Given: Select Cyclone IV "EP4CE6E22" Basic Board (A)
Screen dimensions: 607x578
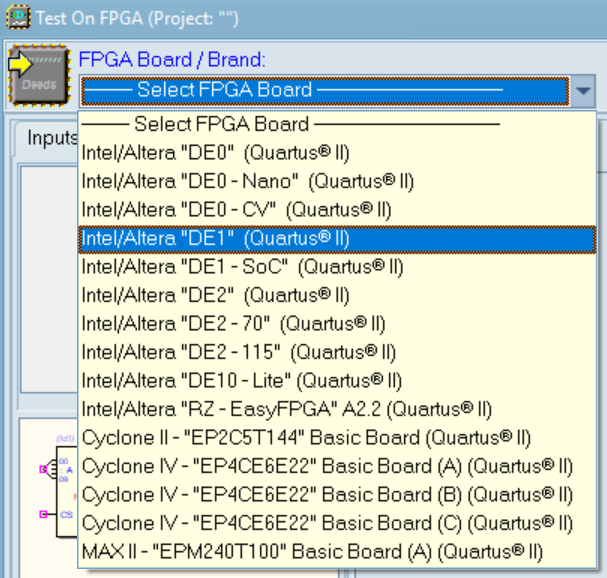Looking at the screenshot, I should (x=337, y=467).
